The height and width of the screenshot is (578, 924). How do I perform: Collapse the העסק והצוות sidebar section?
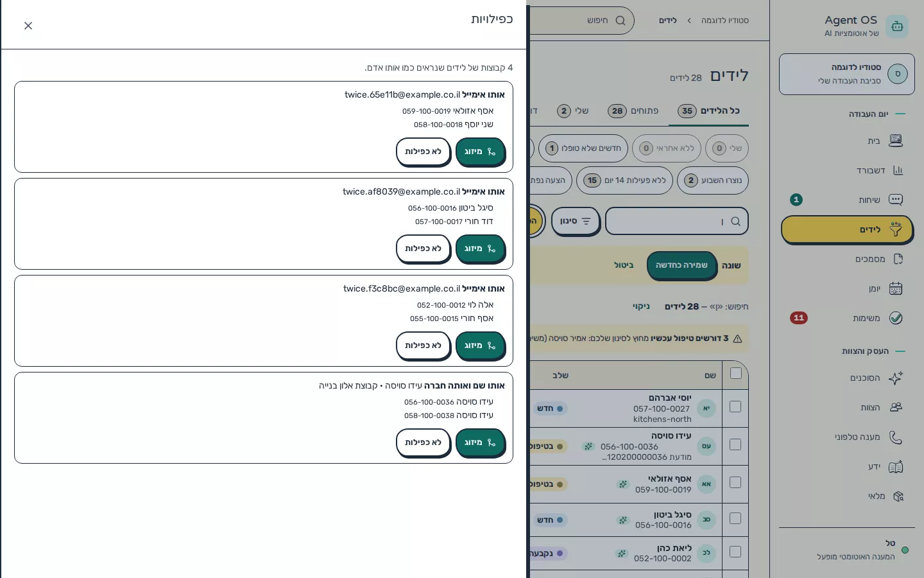point(873,351)
